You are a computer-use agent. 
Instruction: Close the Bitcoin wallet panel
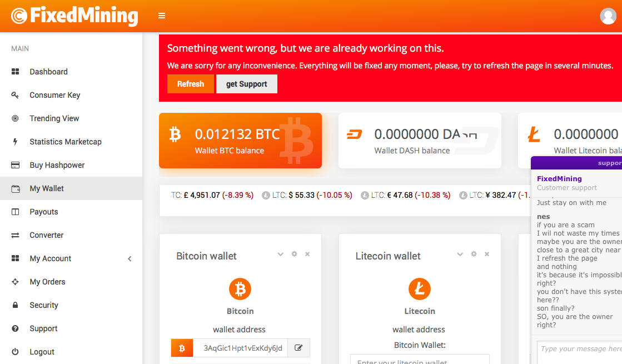(307, 254)
